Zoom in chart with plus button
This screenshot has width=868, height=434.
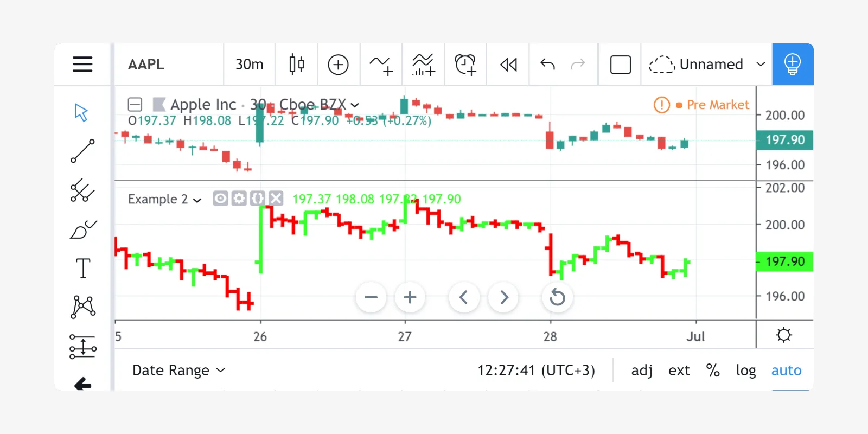pyautogui.click(x=410, y=297)
